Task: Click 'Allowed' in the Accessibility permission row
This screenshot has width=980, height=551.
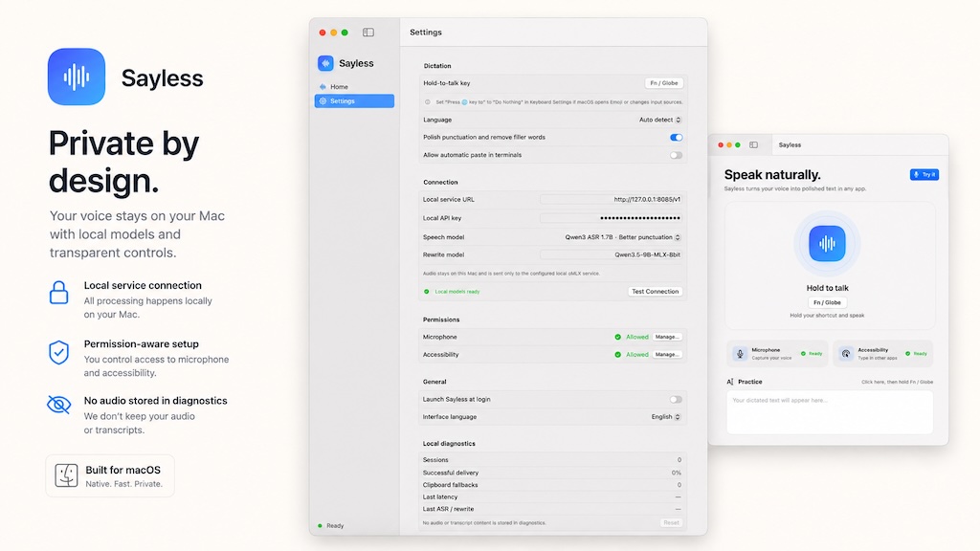Action: pos(636,354)
